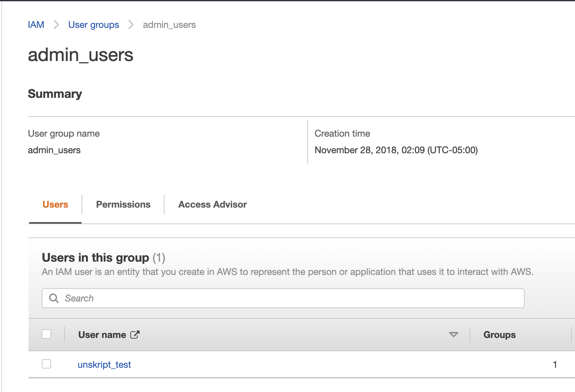Click the admin_users breadcrumb item
The height and width of the screenshot is (392, 575).
click(x=169, y=25)
